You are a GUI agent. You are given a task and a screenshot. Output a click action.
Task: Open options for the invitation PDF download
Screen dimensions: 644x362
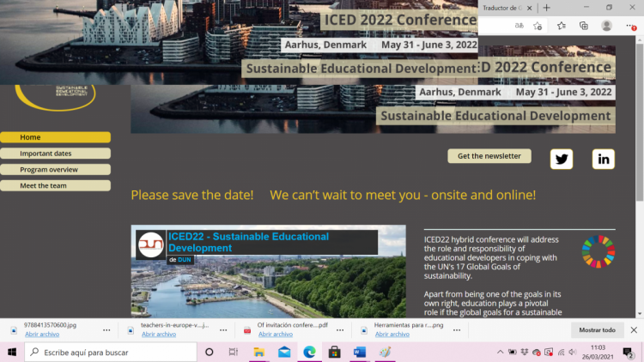[x=340, y=329]
